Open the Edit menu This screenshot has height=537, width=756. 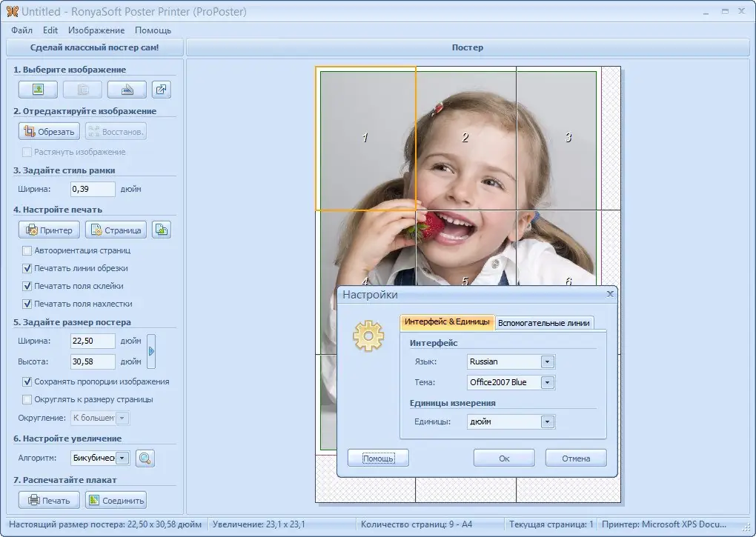click(x=50, y=30)
